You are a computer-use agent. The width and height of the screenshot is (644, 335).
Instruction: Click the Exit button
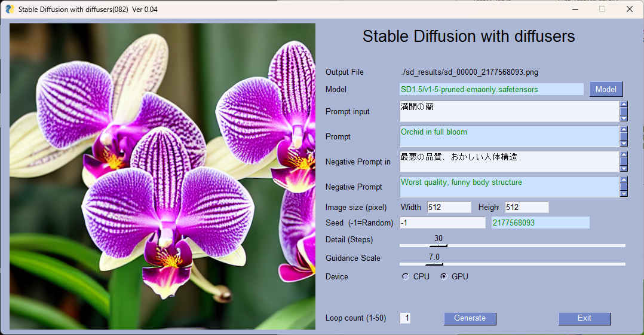tap(584, 318)
